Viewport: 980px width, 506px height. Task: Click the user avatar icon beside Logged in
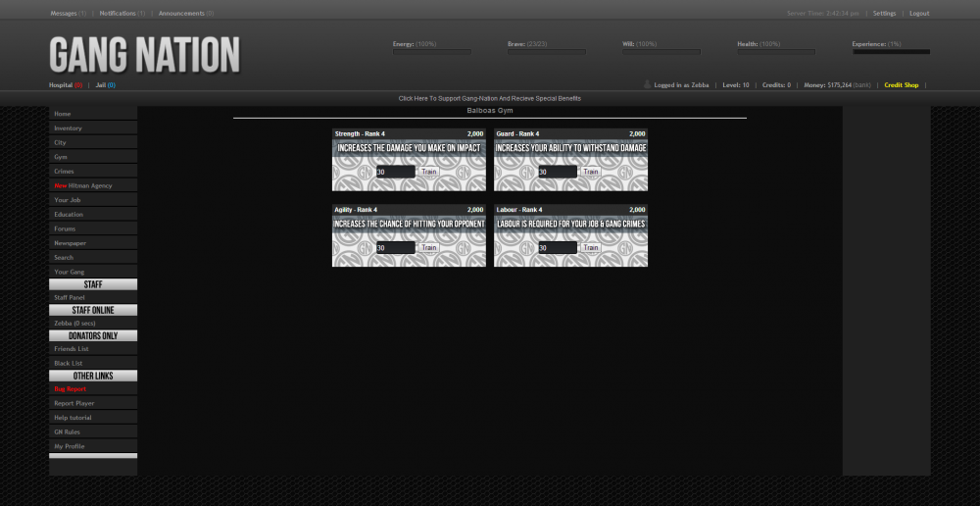pyautogui.click(x=647, y=85)
